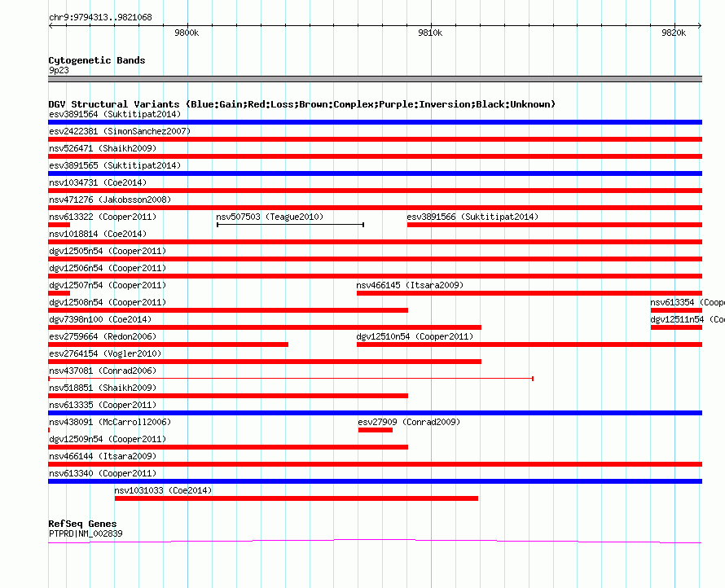Image resolution: width=725 pixels, height=588 pixels.
Task: Select nsv466144 (Itsara2009) label
Action: [x=103, y=456]
